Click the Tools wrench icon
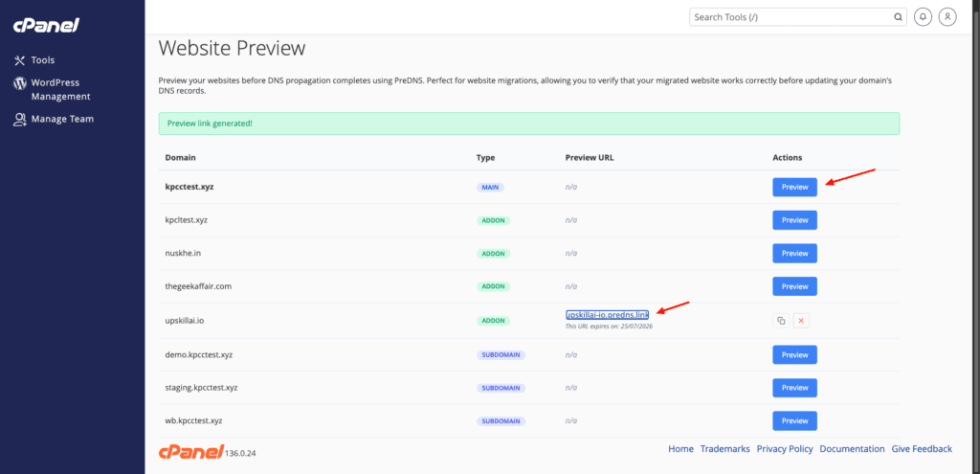 [x=19, y=60]
